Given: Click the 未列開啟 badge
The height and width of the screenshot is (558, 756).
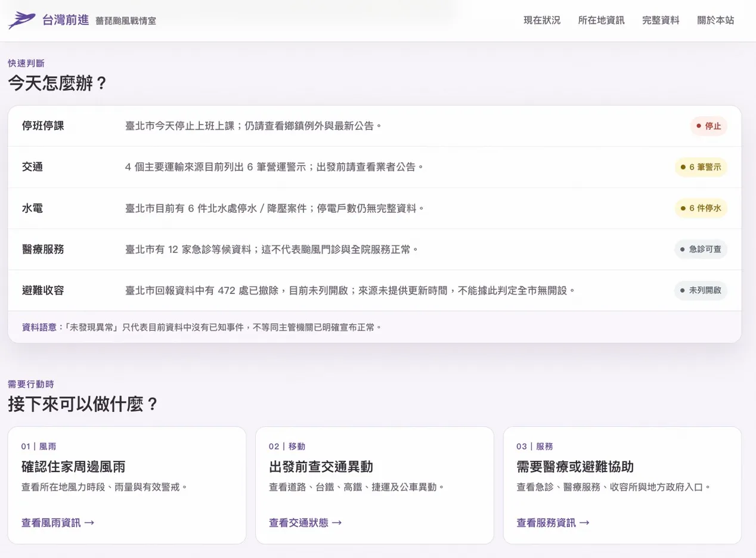Looking at the screenshot, I should (701, 291).
